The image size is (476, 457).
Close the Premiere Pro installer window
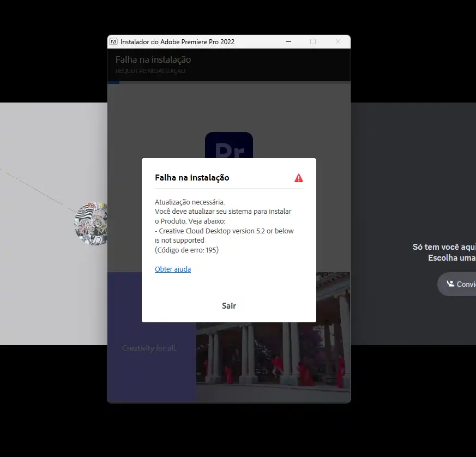(338, 41)
